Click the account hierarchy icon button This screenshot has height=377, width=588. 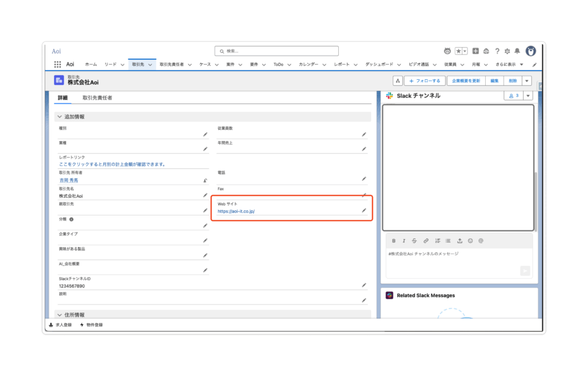397,81
